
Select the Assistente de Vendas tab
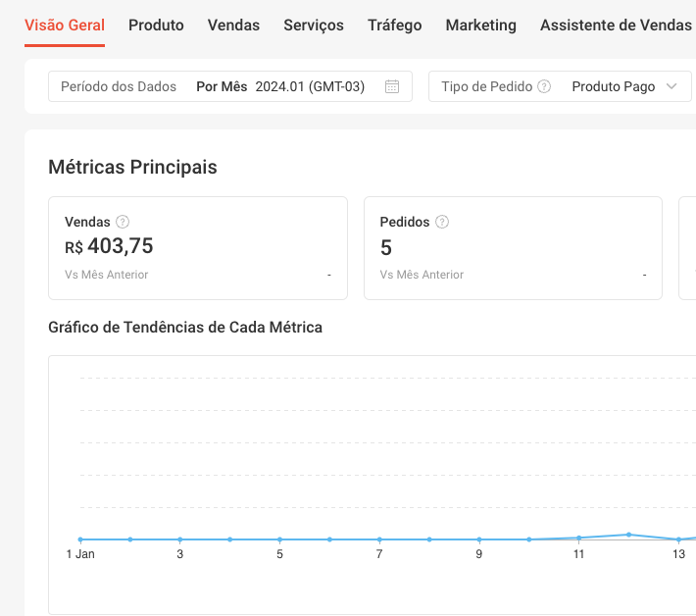click(616, 26)
